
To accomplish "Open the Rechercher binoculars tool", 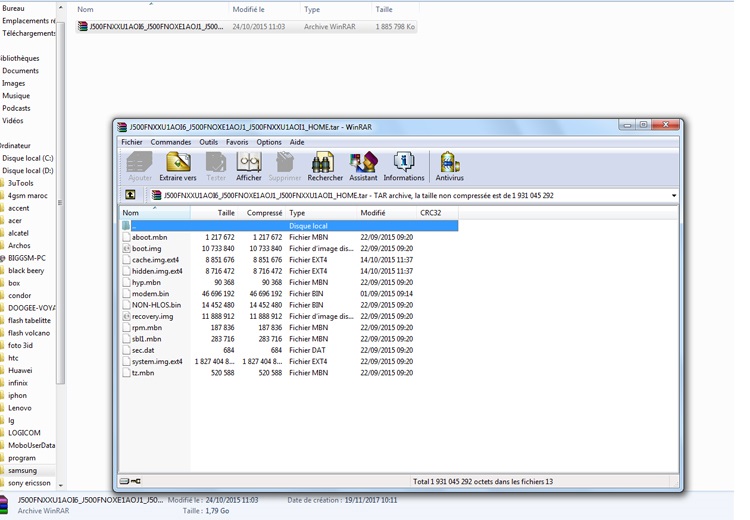I will (x=323, y=162).
